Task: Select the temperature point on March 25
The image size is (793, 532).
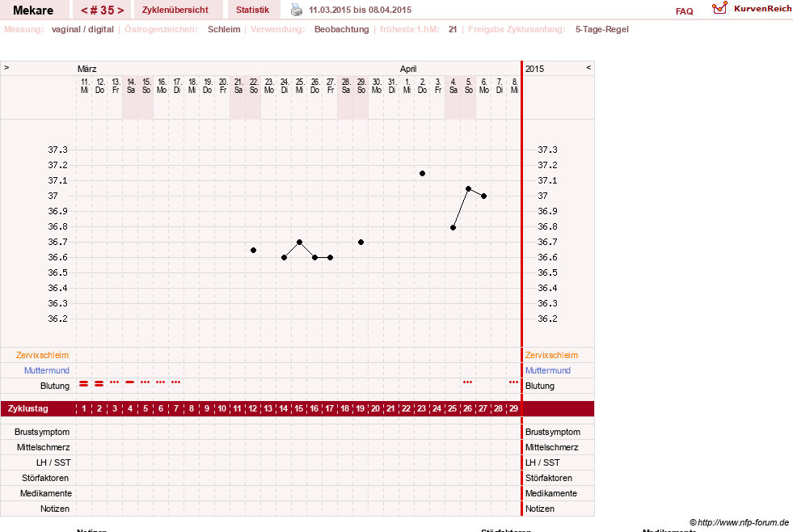Action: 299,243
